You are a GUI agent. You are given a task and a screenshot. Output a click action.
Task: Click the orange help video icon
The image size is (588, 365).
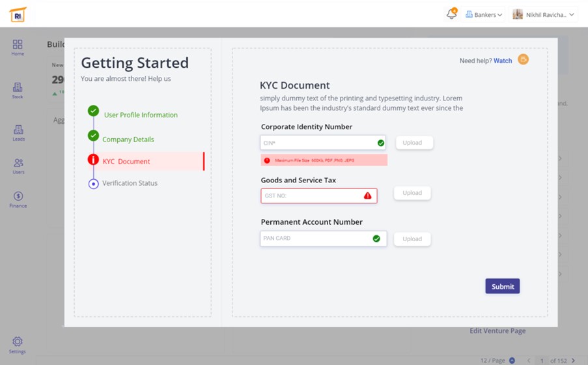point(523,60)
